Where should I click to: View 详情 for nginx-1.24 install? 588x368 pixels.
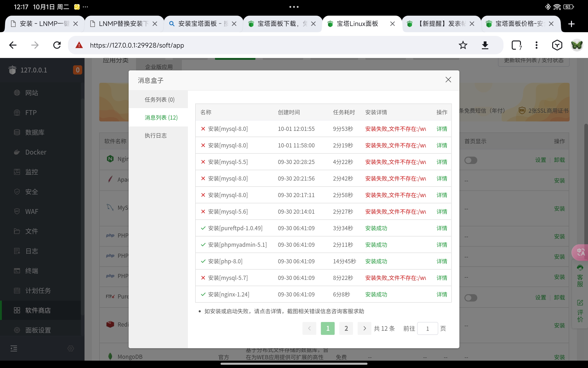(x=442, y=294)
